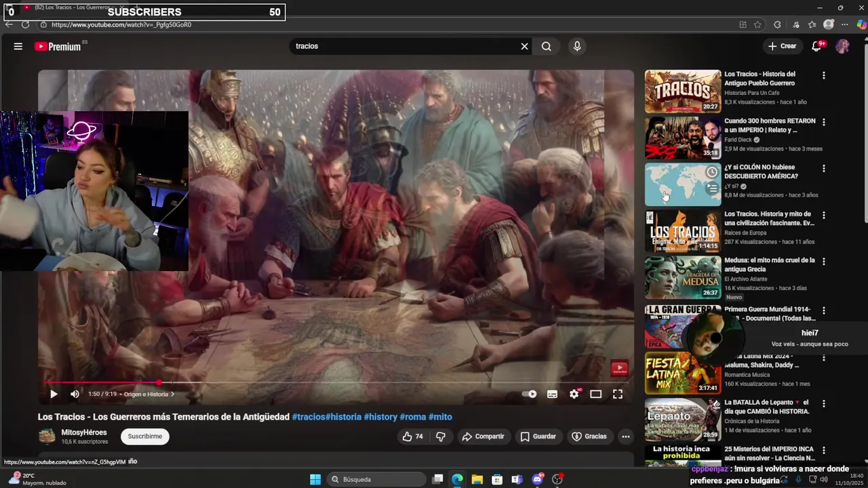
Task: Open options for 'Cuando 300 hombres RETARON'
Action: [824, 122]
